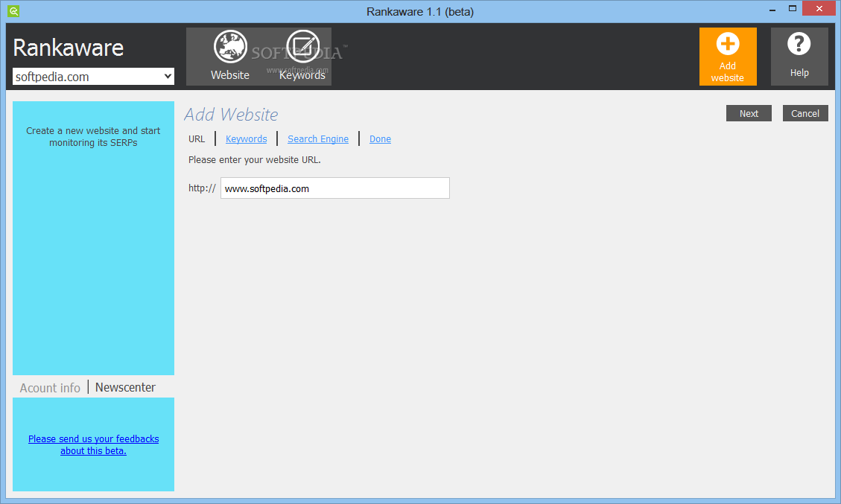Open the send feedbacks about beta link
Viewport: 841px width, 504px height.
coord(93,445)
